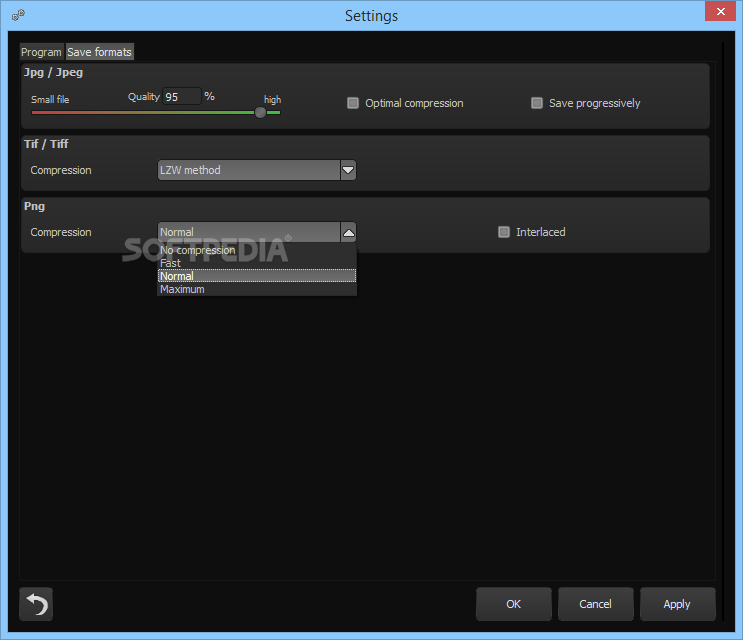Enable Optimal compression checkbox
This screenshot has width=743, height=640.
pyautogui.click(x=353, y=103)
